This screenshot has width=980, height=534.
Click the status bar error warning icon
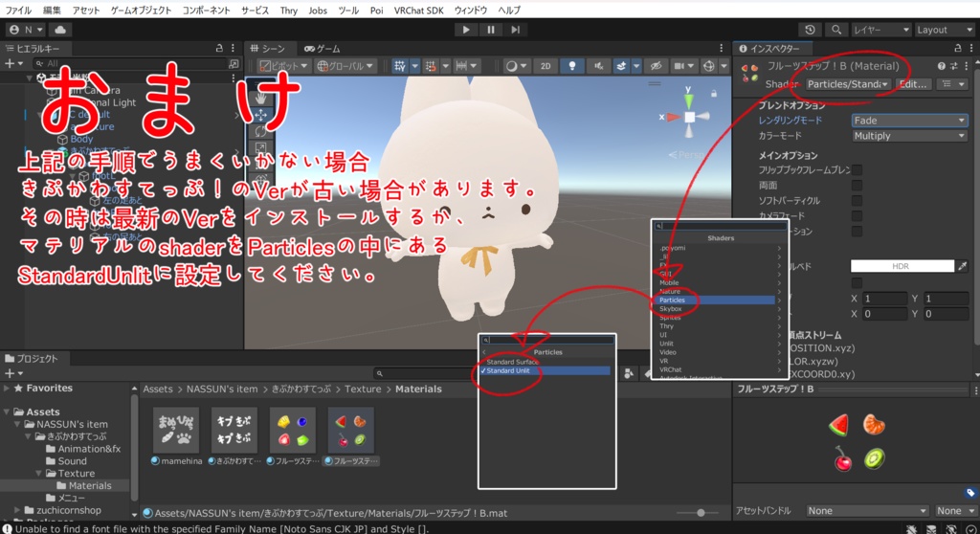pos(7,528)
